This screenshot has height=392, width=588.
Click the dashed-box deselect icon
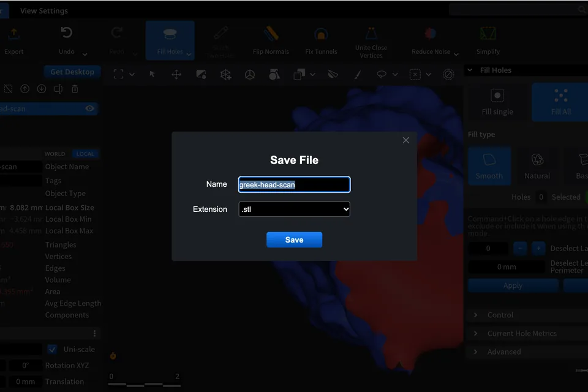point(415,74)
